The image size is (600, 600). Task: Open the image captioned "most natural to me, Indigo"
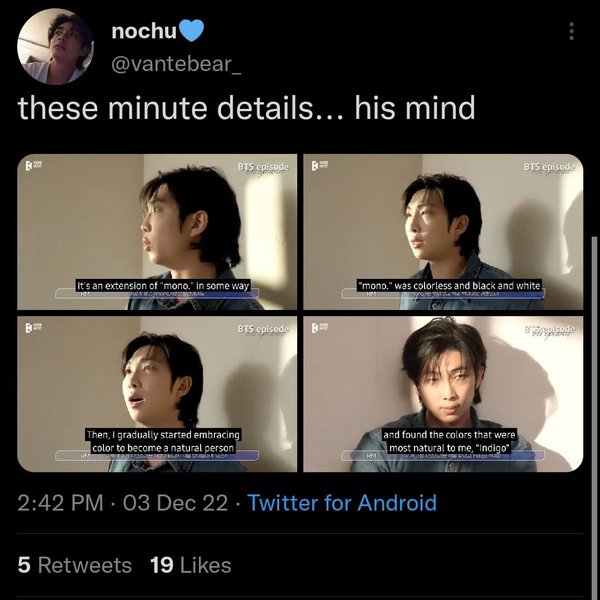(443, 393)
